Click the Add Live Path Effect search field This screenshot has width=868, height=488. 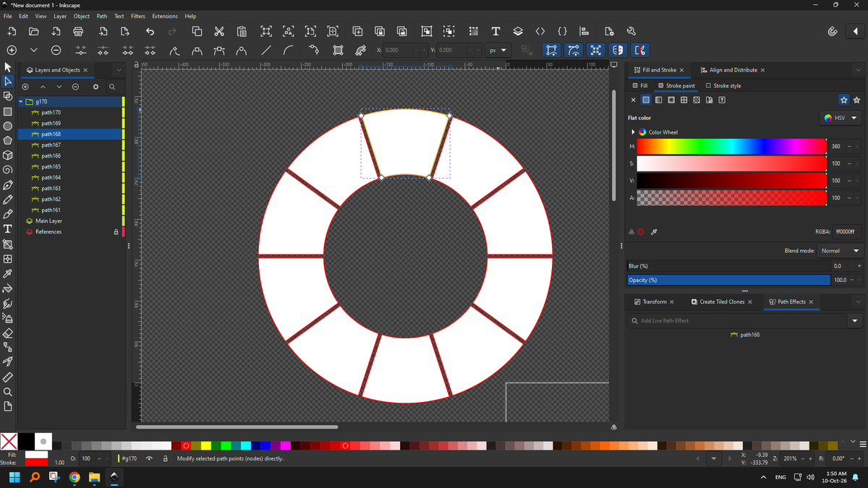click(x=738, y=321)
